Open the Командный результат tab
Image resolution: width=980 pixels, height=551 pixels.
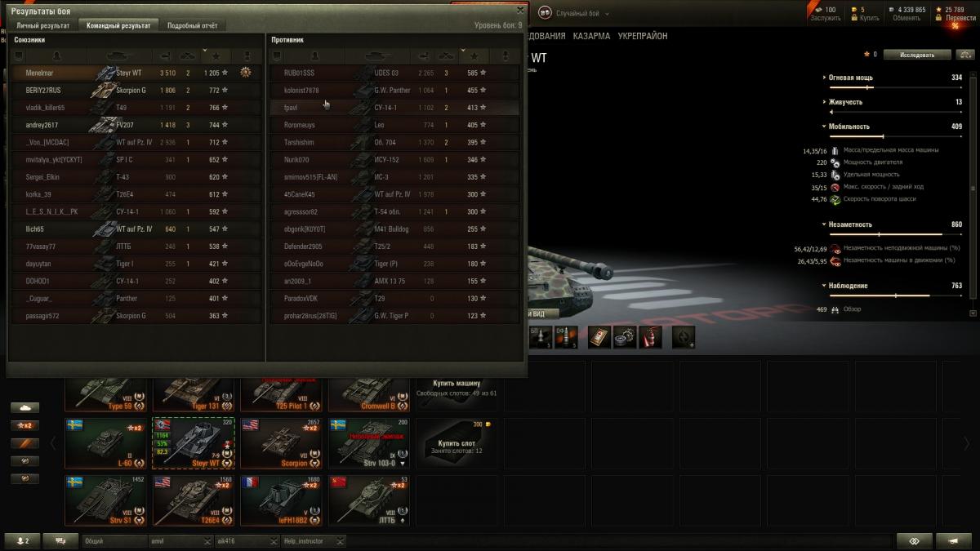119,25
